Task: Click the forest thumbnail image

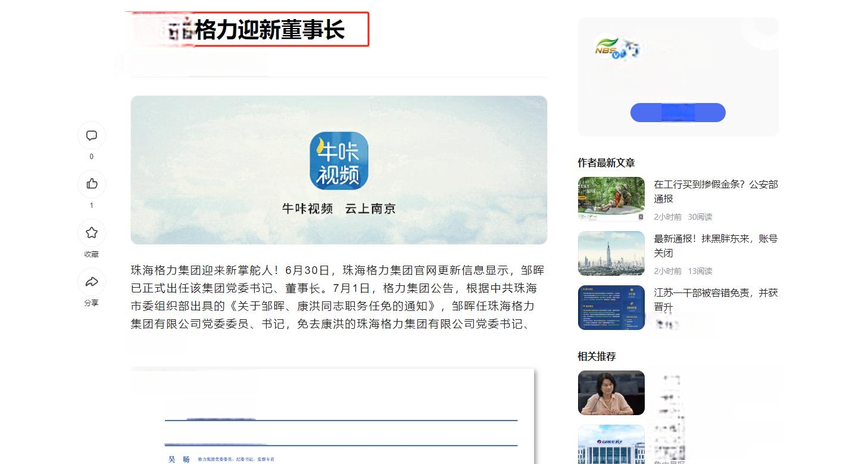Action: (x=611, y=199)
